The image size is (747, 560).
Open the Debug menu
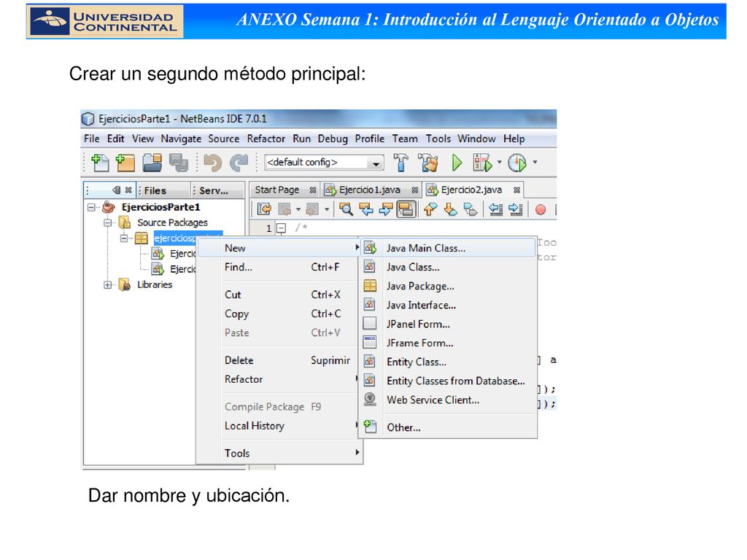click(333, 139)
